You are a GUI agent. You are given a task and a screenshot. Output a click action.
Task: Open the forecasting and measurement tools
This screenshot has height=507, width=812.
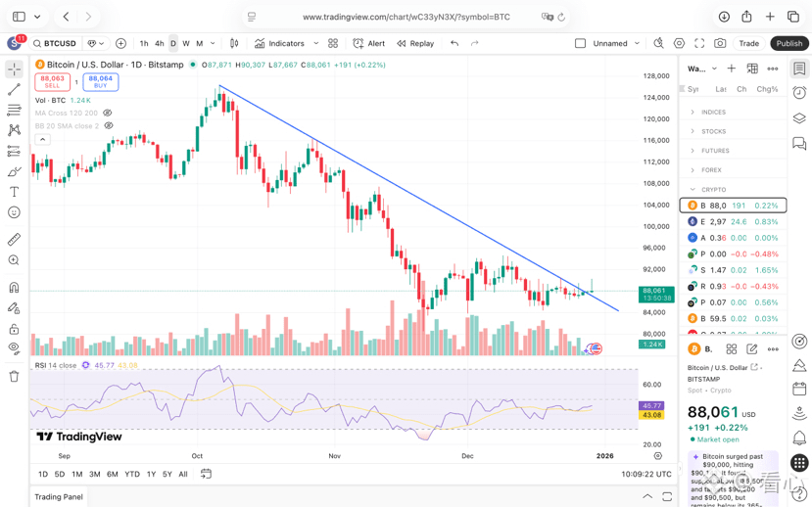(14, 151)
